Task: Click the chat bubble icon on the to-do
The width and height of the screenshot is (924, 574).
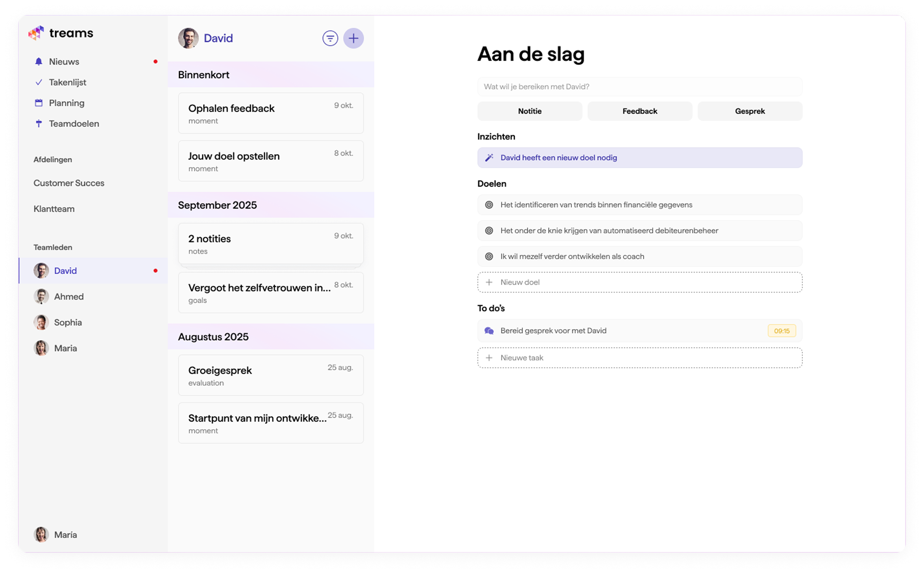Action: [x=489, y=331]
